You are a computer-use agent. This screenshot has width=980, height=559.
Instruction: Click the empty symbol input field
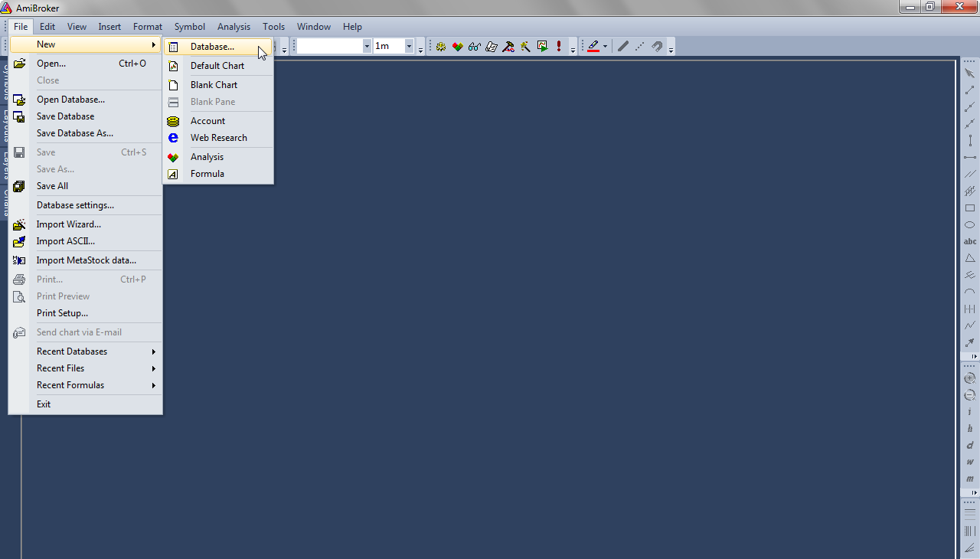pyautogui.click(x=329, y=47)
